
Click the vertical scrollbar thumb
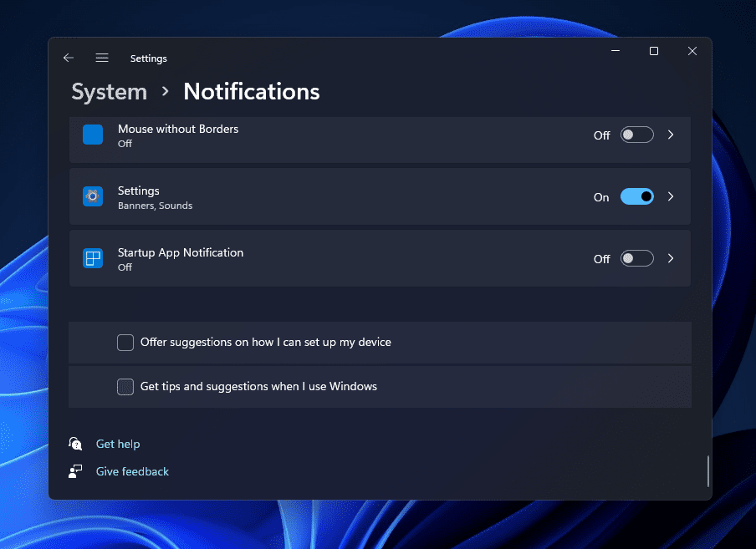[x=708, y=470]
